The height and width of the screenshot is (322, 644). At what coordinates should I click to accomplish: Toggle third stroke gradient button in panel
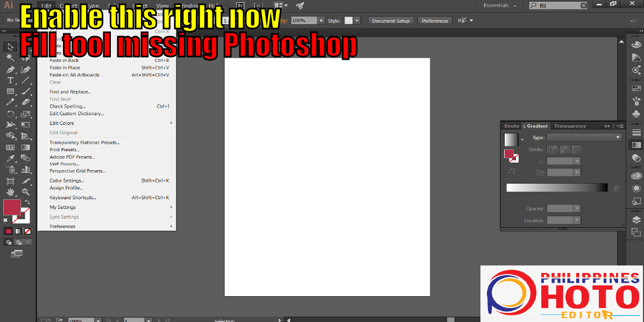(x=577, y=150)
